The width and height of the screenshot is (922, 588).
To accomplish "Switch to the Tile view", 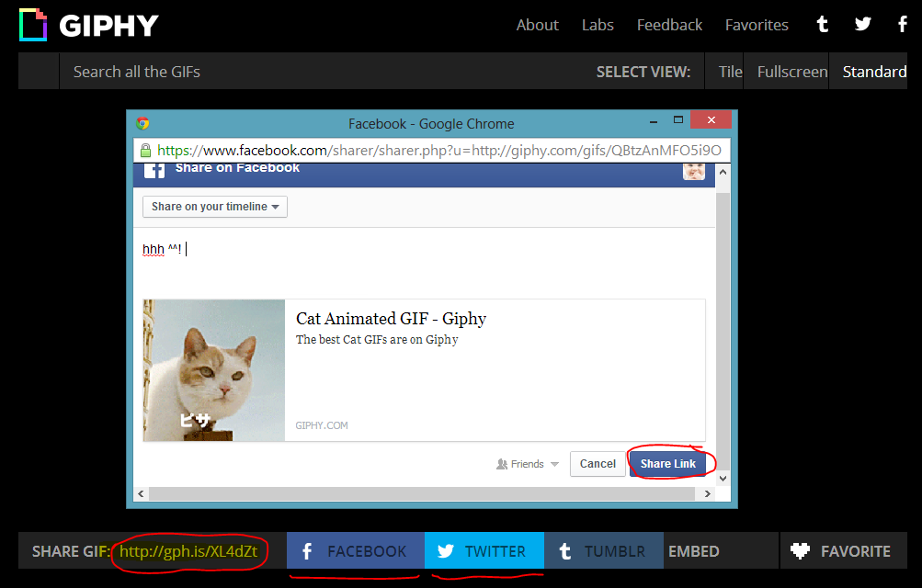I will coord(724,72).
